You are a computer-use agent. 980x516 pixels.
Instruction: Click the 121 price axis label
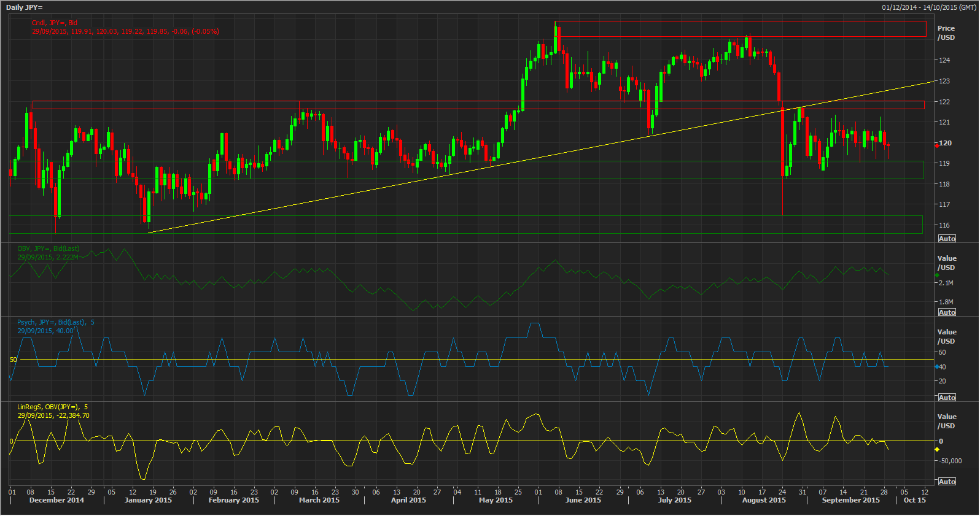(944, 122)
